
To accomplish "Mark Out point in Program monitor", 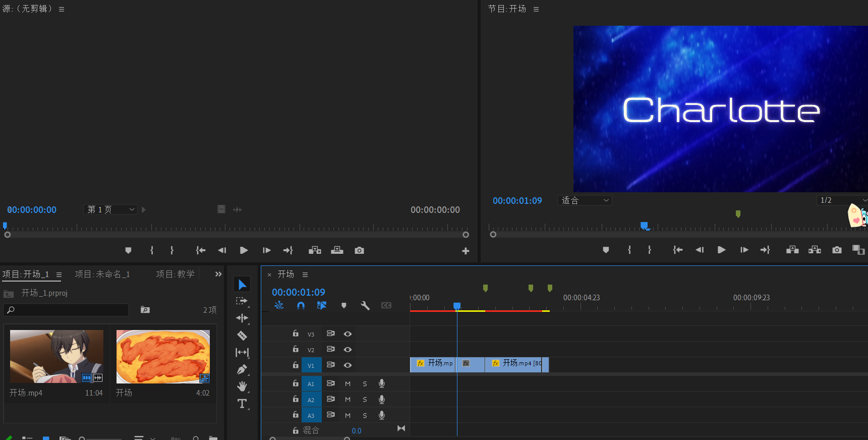I will tap(649, 250).
